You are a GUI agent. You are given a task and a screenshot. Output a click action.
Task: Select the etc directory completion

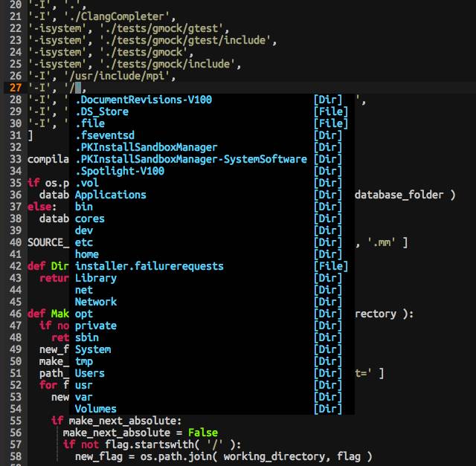(211, 242)
